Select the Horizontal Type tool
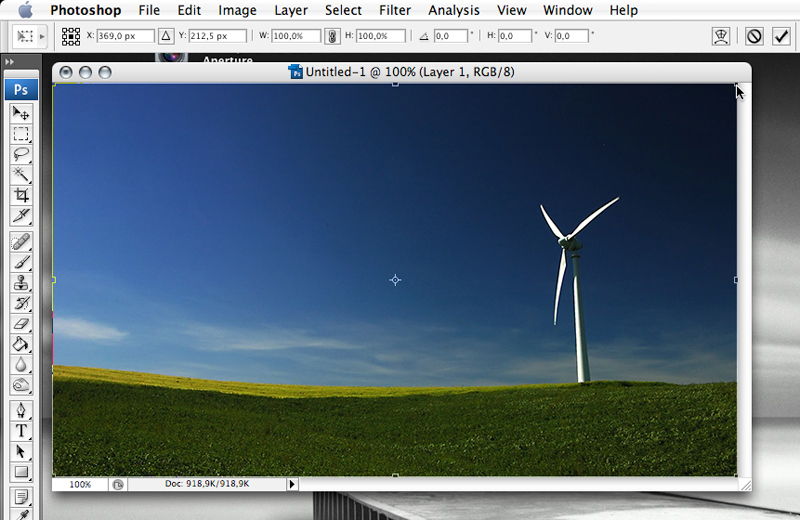 tap(21, 431)
